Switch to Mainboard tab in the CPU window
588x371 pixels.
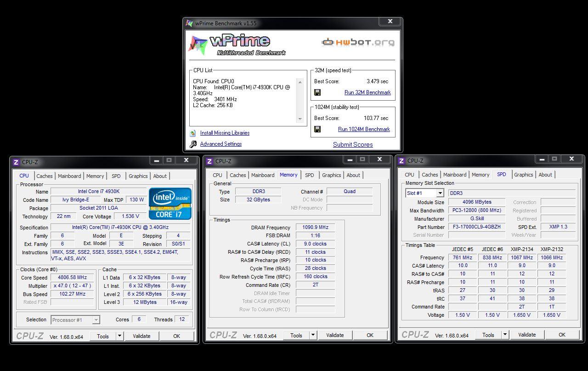click(69, 176)
